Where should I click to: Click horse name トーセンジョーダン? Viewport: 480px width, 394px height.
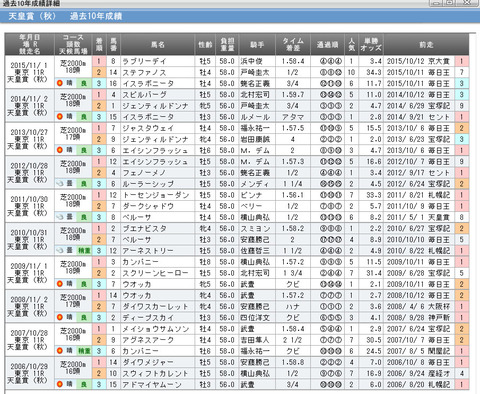pos(156,195)
